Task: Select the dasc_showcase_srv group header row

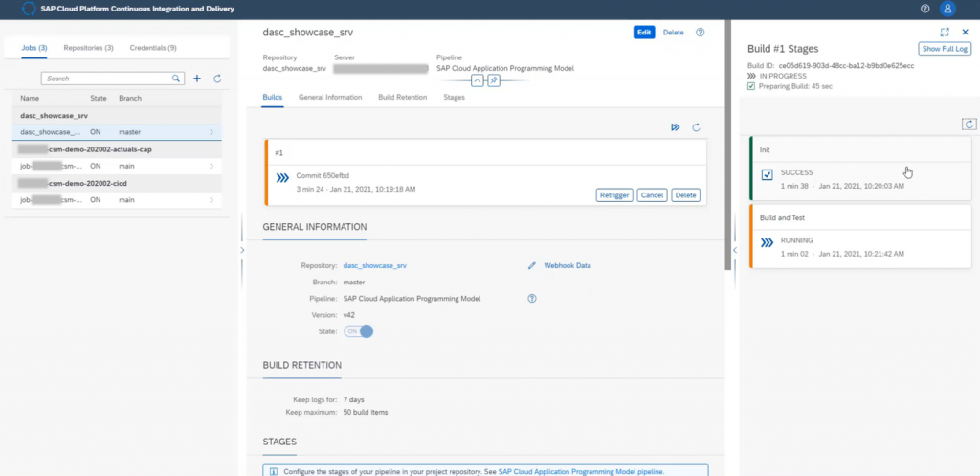Action: [x=117, y=116]
